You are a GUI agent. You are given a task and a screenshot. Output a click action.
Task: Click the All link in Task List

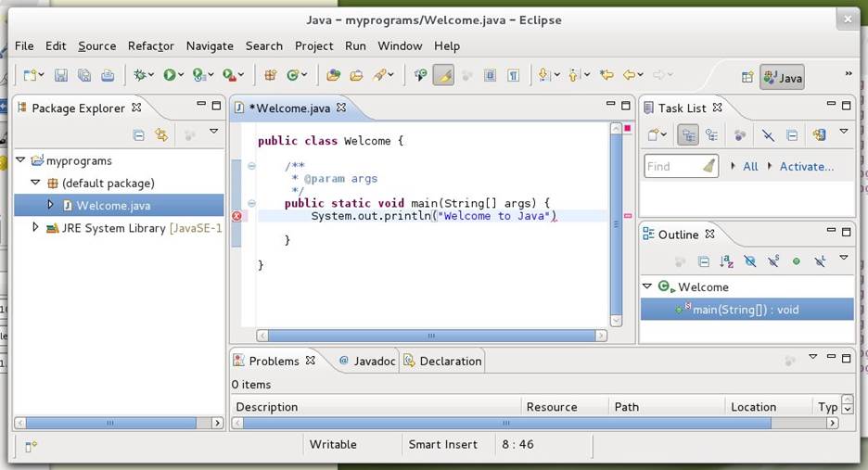tap(750, 166)
